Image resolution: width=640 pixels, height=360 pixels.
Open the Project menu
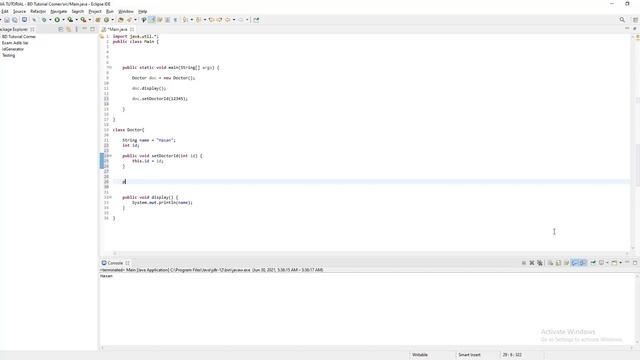(95, 11)
